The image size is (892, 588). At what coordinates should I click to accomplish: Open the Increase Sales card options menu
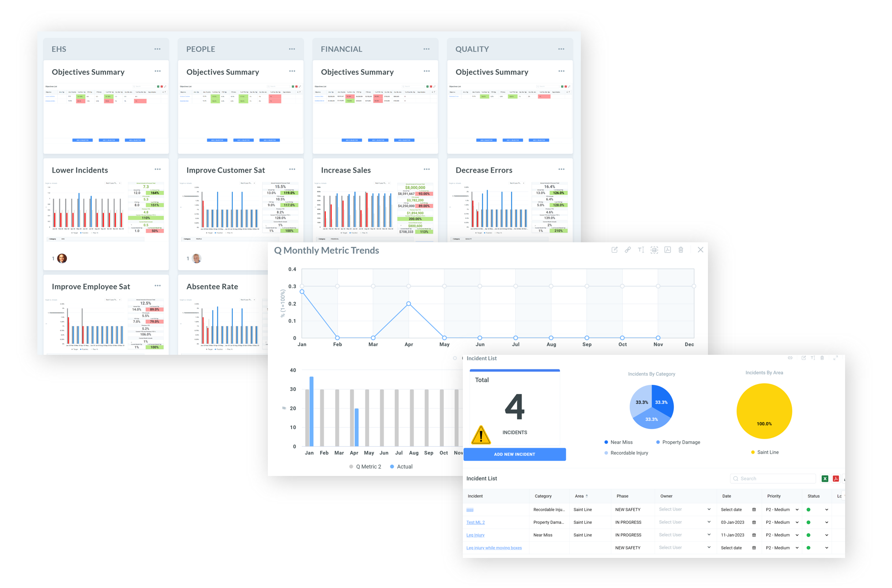[426, 169]
